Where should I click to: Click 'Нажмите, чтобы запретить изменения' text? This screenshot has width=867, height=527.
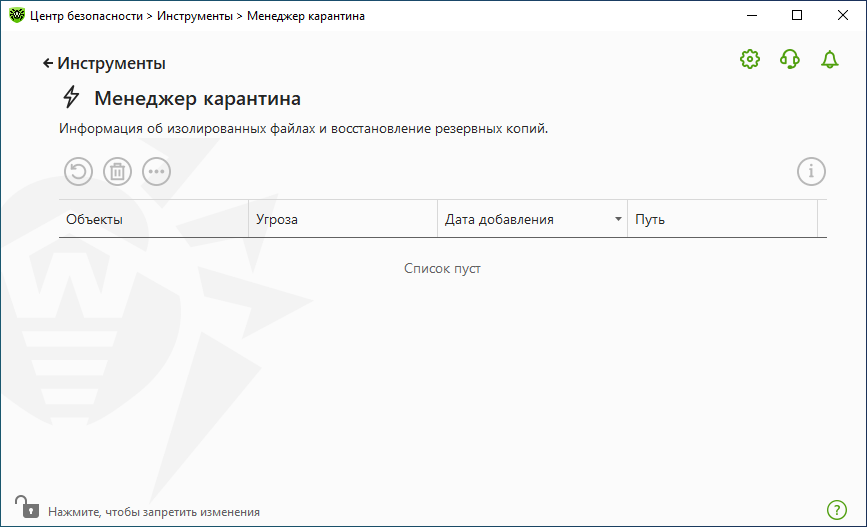pyautogui.click(x=154, y=512)
